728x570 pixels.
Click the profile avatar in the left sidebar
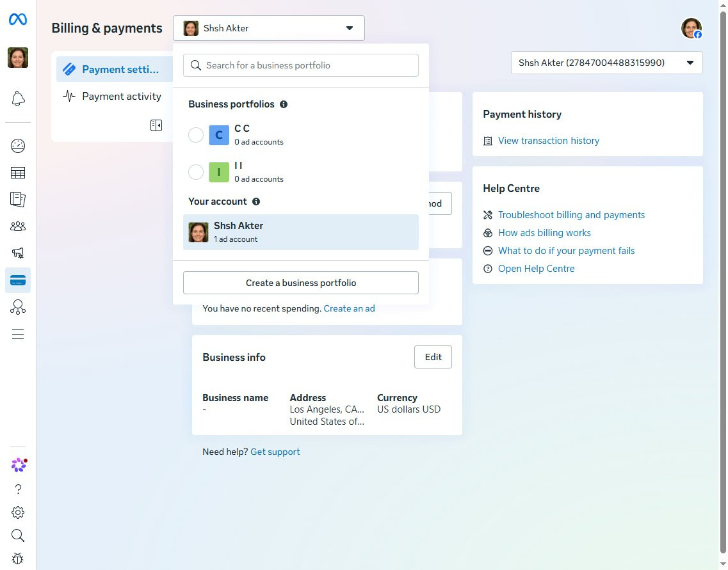[x=18, y=58]
